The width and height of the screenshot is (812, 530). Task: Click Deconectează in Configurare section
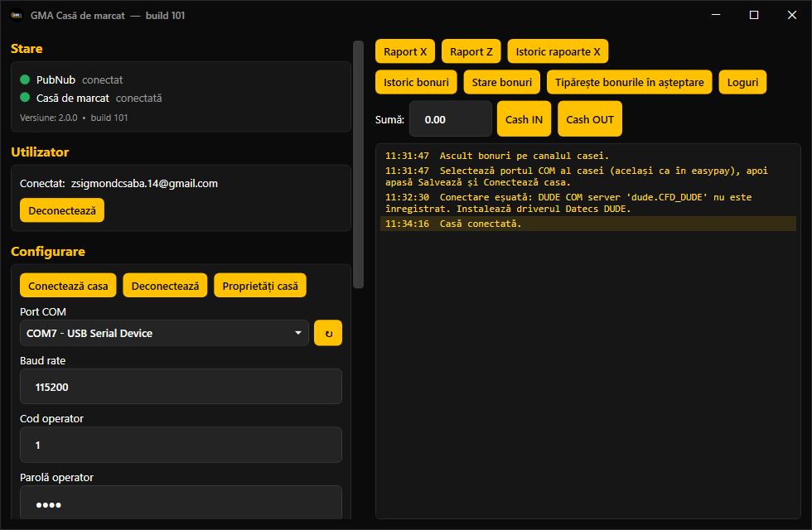[x=165, y=286]
